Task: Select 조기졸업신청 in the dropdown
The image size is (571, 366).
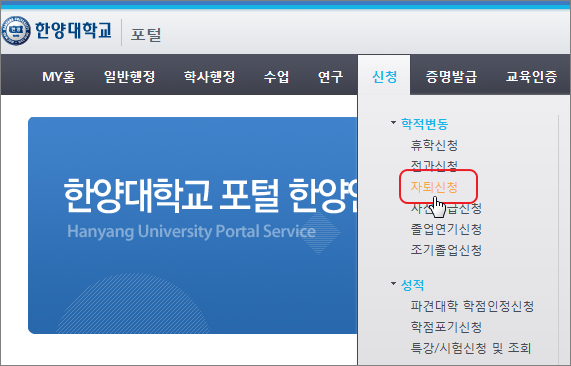Action: click(446, 250)
